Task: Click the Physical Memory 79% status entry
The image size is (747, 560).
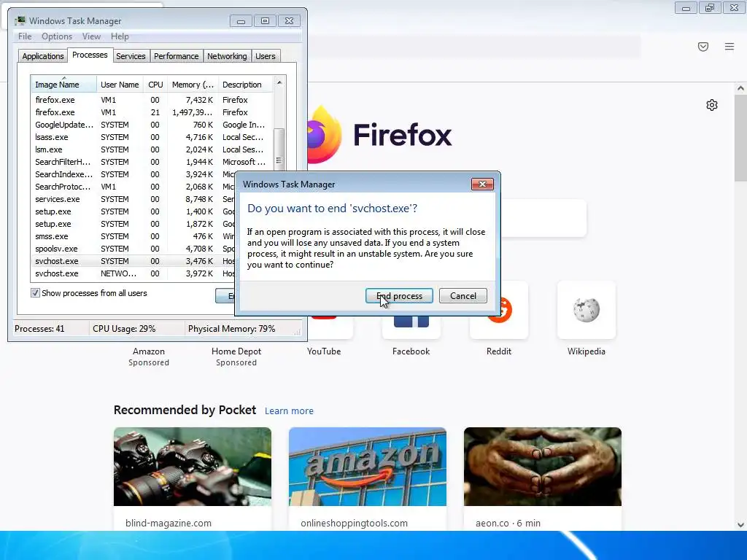Action: click(x=231, y=329)
